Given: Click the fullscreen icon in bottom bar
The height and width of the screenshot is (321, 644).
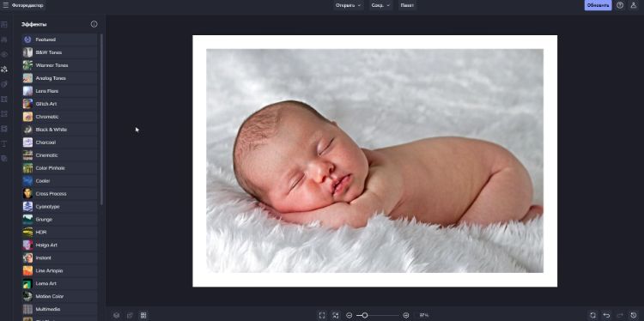Looking at the screenshot, I should (x=322, y=315).
